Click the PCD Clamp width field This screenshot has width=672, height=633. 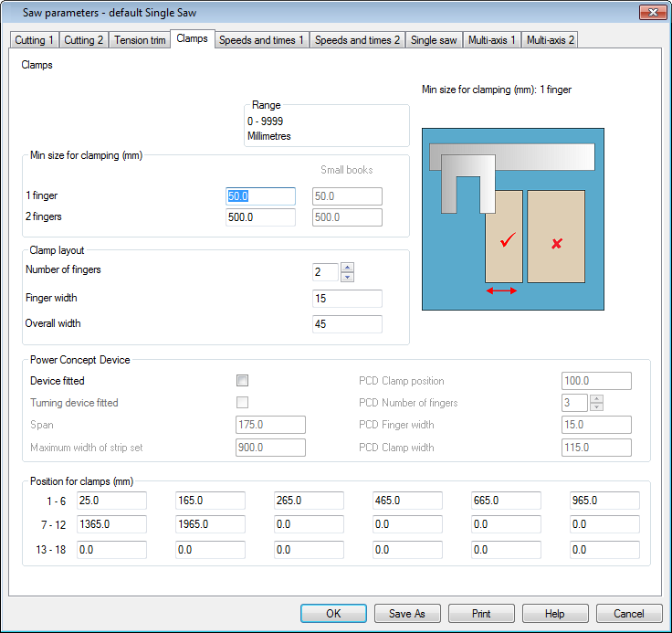tap(596, 448)
